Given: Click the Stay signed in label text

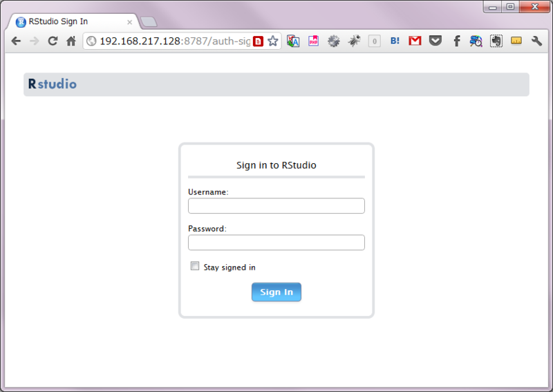Looking at the screenshot, I should pos(229,268).
